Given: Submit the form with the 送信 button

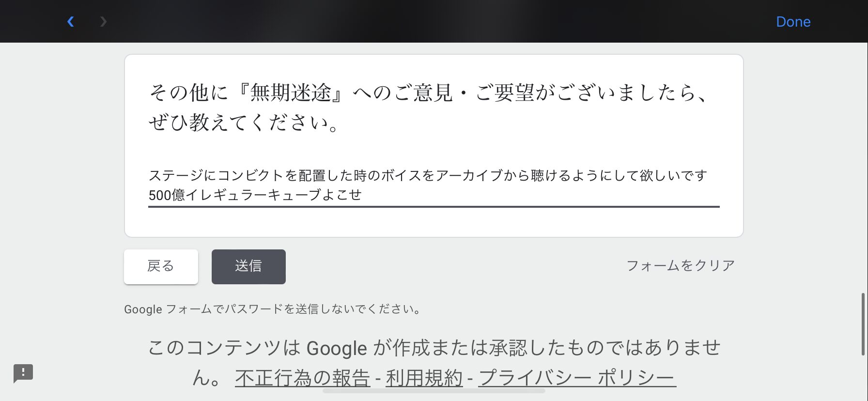Looking at the screenshot, I should click(248, 266).
